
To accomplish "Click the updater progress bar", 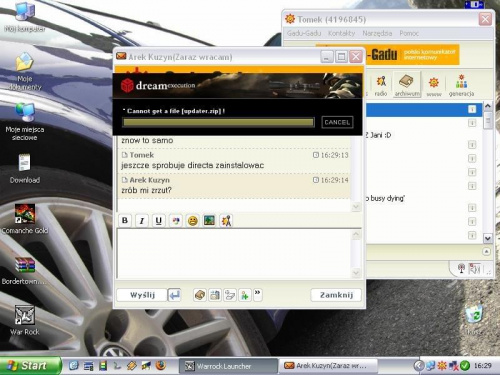I will (x=218, y=122).
